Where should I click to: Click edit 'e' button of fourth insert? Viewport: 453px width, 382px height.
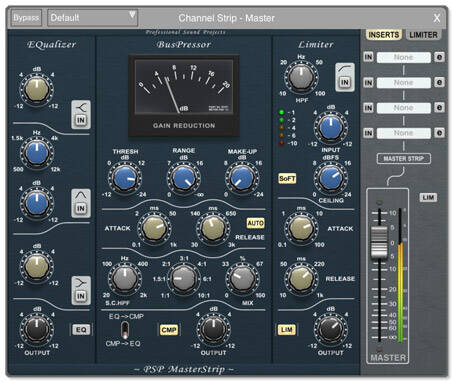(439, 133)
